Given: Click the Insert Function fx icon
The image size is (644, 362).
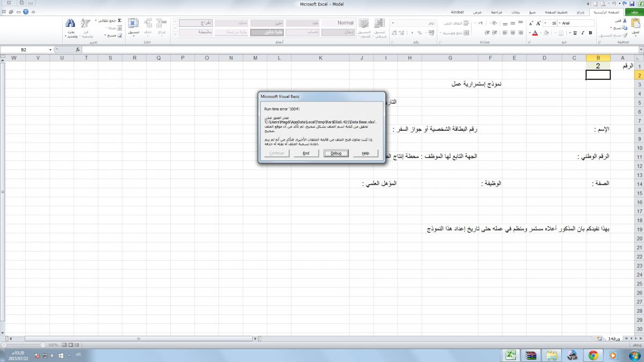Looking at the screenshot, I should 77,50.
